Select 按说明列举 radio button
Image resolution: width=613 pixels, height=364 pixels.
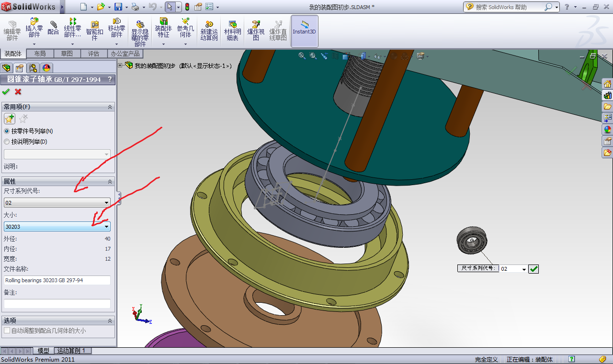(x=6, y=142)
